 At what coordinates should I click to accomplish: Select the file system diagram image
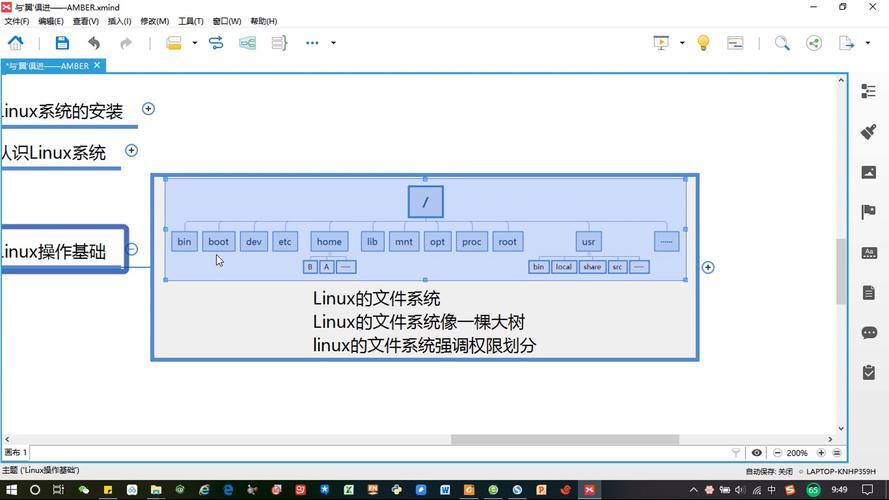(425, 229)
